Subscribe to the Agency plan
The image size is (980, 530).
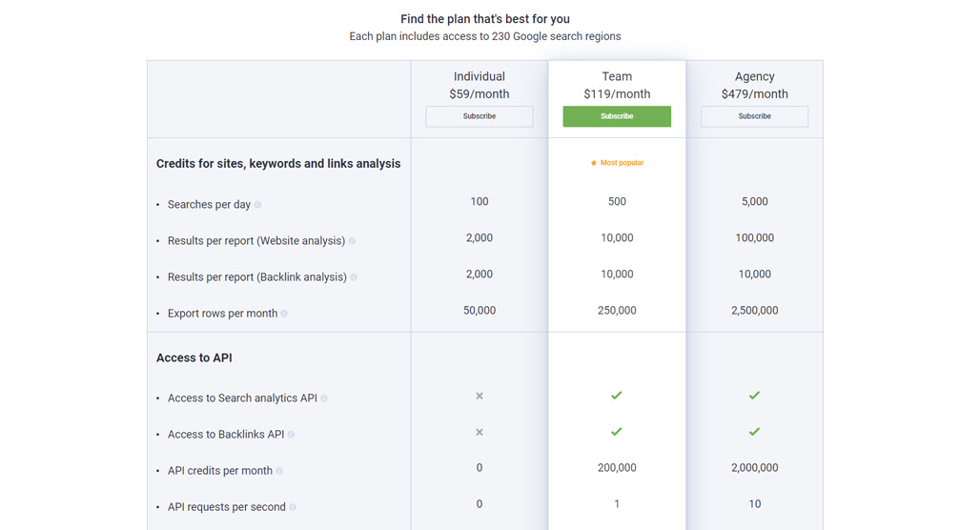click(x=754, y=116)
